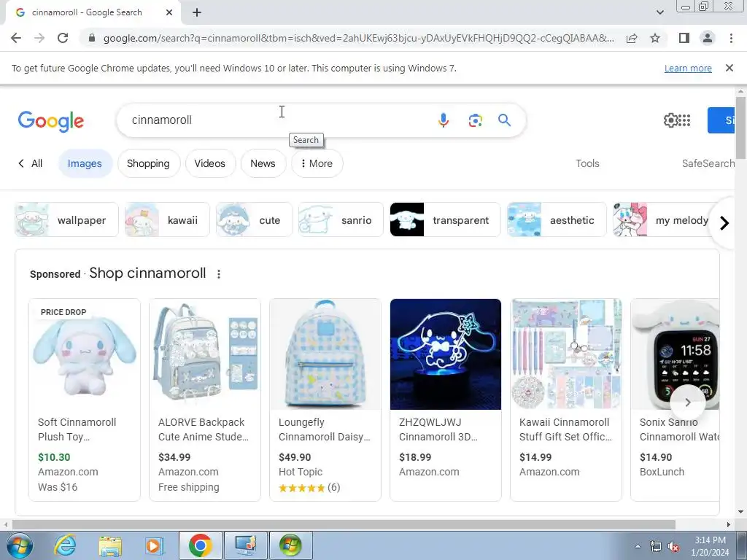Click the horizontal scrollbar thumb
Viewport: 747px width, 560px height.
(x=344, y=525)
